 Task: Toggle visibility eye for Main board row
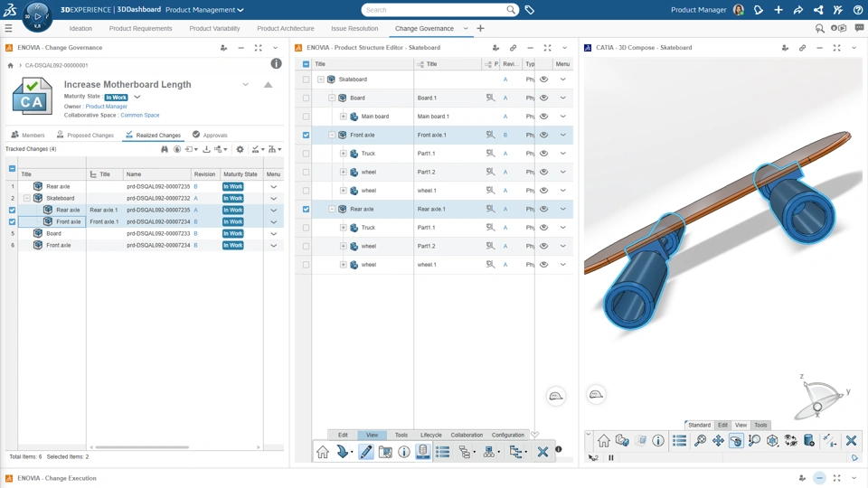544,117
